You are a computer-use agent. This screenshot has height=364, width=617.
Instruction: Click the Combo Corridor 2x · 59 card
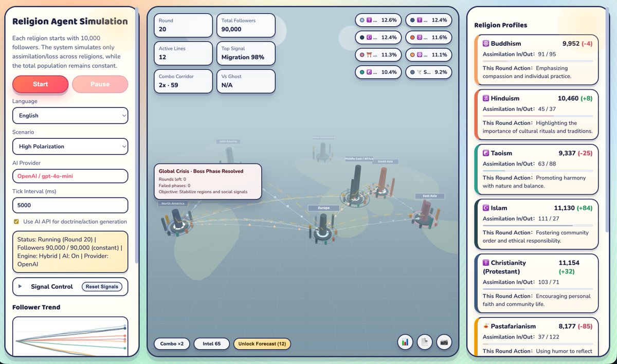click(x=184, y=81)
